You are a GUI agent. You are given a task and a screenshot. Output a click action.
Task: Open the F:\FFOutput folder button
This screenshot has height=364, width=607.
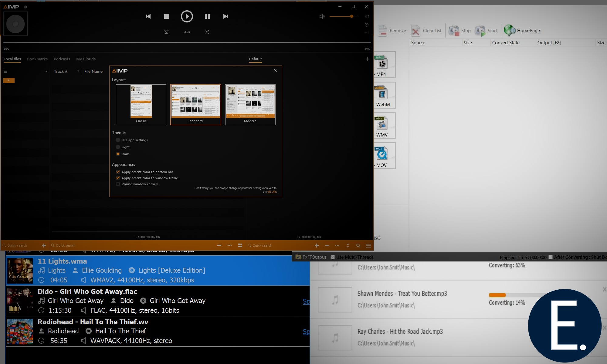pos(311,257)
